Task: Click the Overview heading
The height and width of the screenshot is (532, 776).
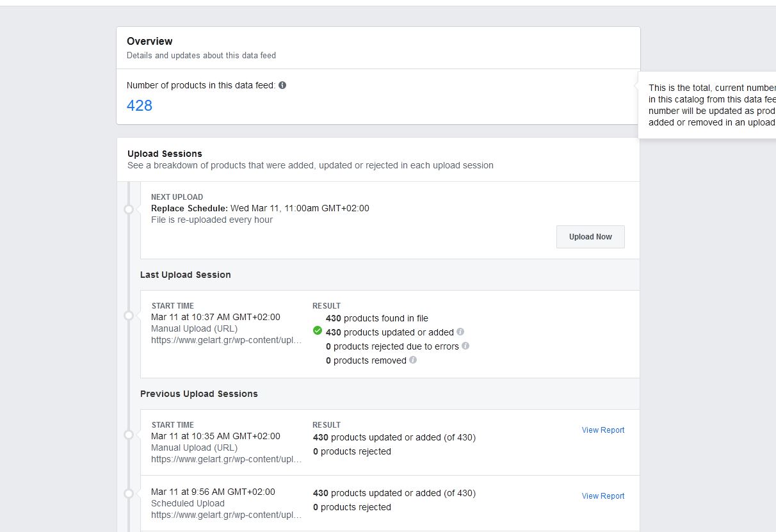Action: click(x=150, y=42)
